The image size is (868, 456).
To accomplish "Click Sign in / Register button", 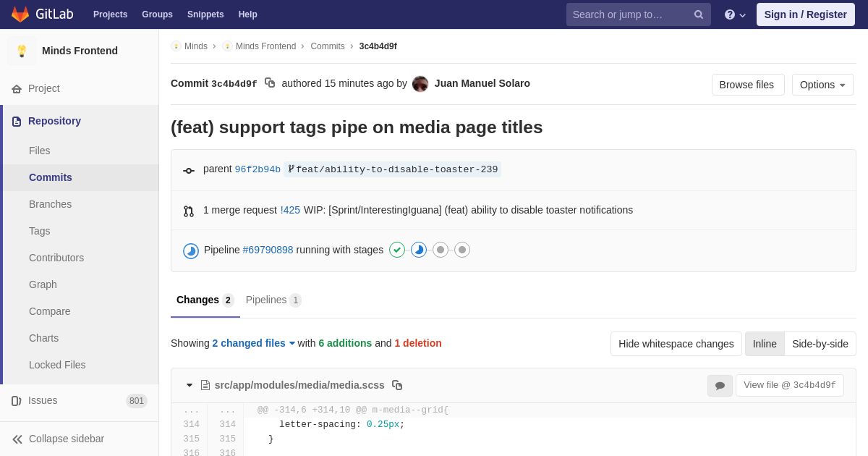I will pos(806,14).
